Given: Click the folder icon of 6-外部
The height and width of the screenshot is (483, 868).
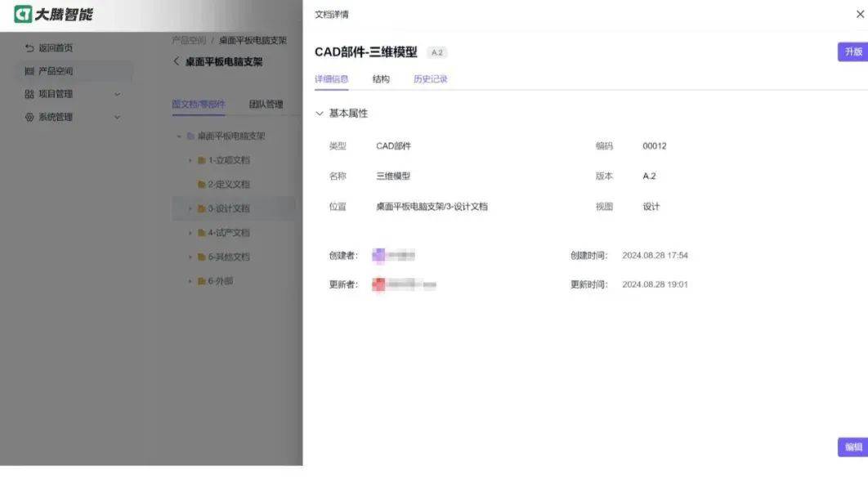Looking at the screenshot, I should tap(201, 280).
